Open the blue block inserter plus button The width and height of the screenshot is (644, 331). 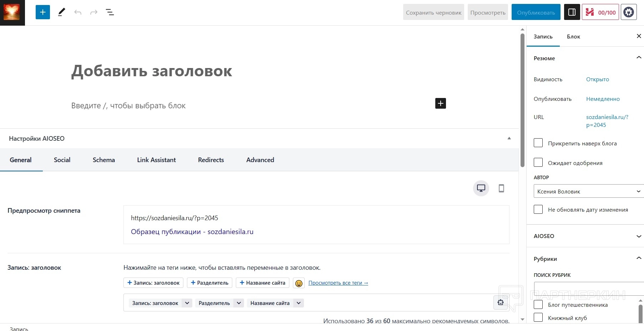43,12
